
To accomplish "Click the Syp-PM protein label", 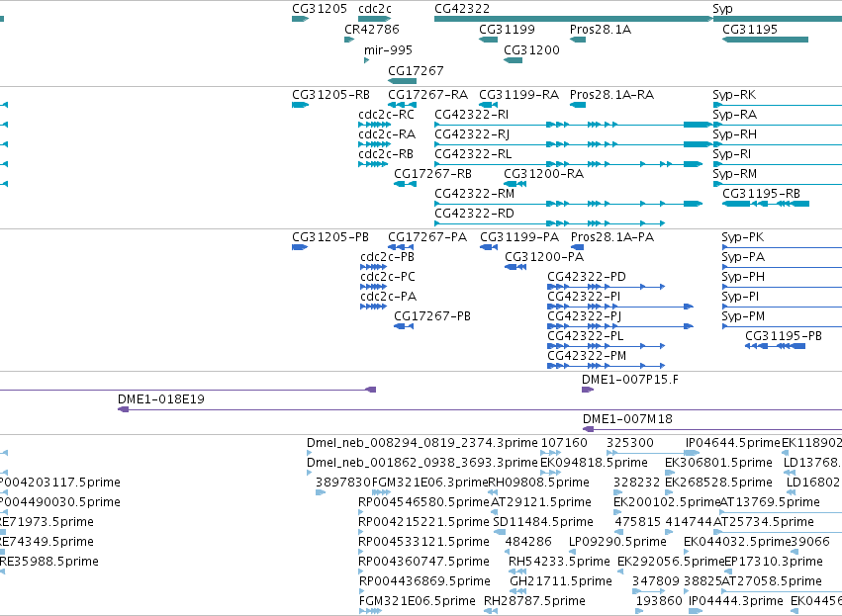I will (x=743, y=316).
